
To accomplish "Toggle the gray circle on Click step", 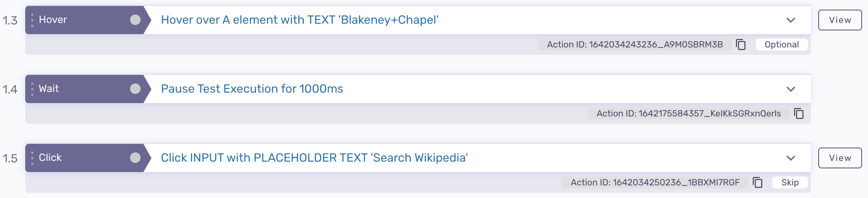I will (x=135, y=158).
